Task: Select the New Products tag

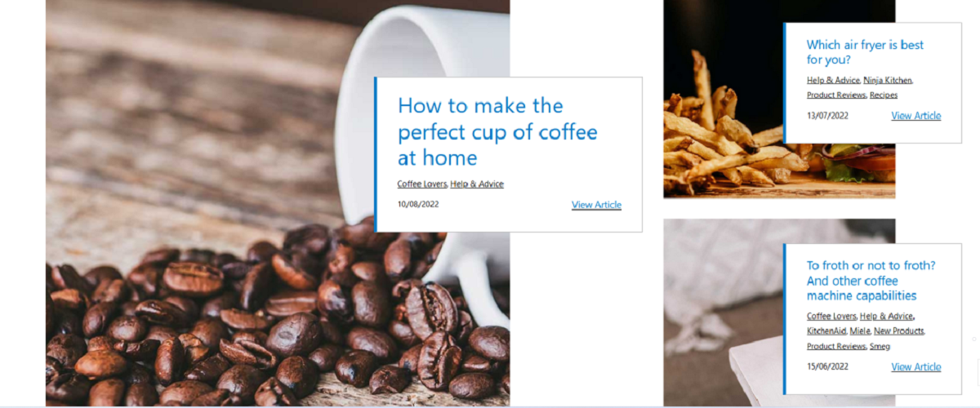Action: pos(898,330)
